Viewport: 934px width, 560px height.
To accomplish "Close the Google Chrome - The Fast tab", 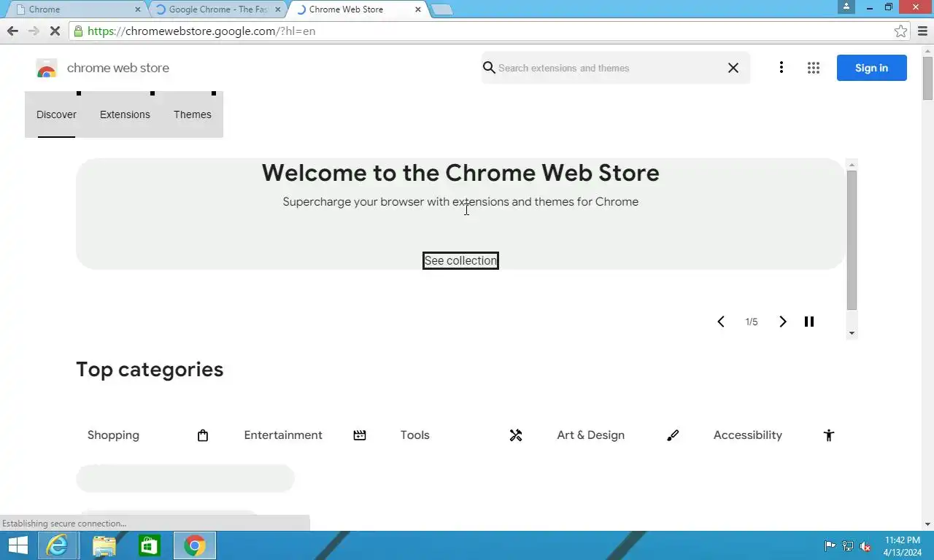I will click(278, 9).
